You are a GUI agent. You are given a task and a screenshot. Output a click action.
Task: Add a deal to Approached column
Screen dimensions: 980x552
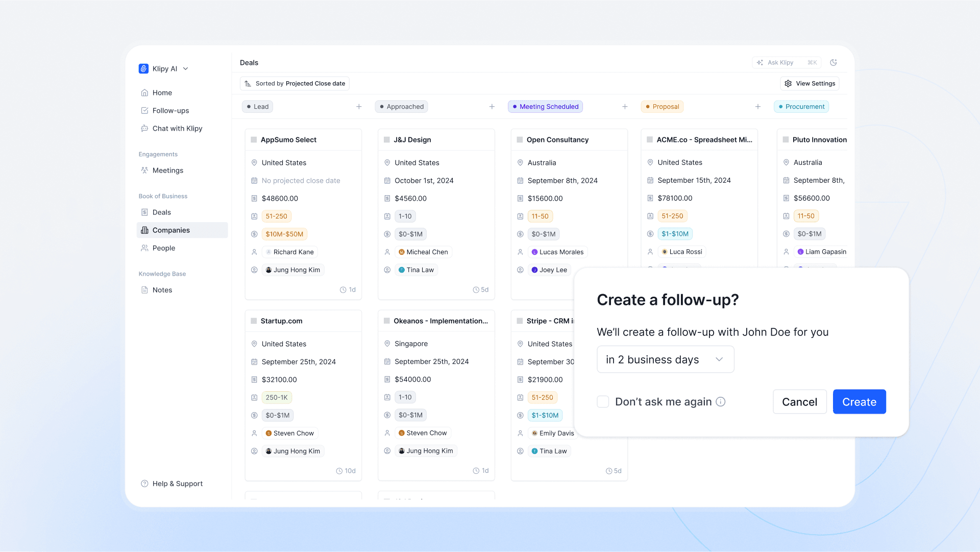point(492,107)
